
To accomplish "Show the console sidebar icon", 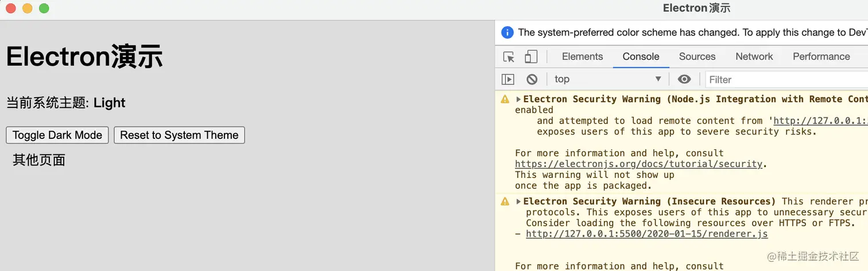I will click(x=508, y=79).
